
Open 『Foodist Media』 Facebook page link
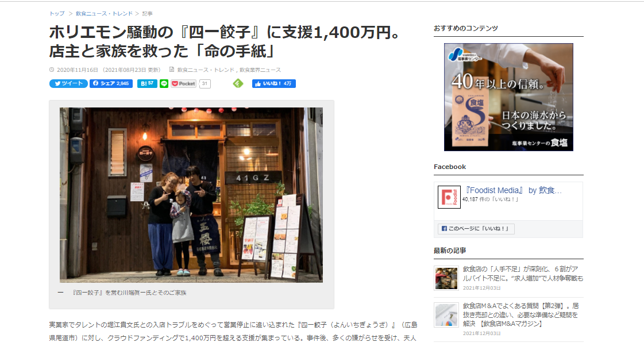click(514, 190)
